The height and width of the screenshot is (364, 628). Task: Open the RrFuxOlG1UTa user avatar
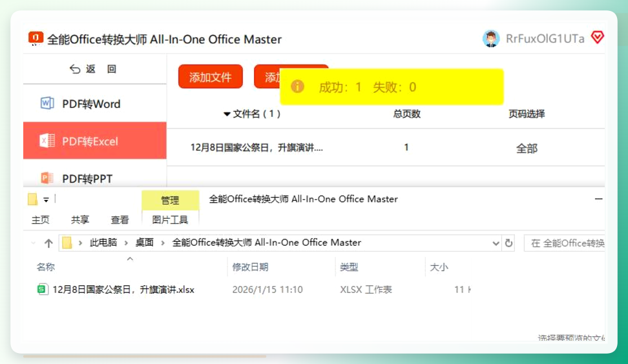coord(490,38)
